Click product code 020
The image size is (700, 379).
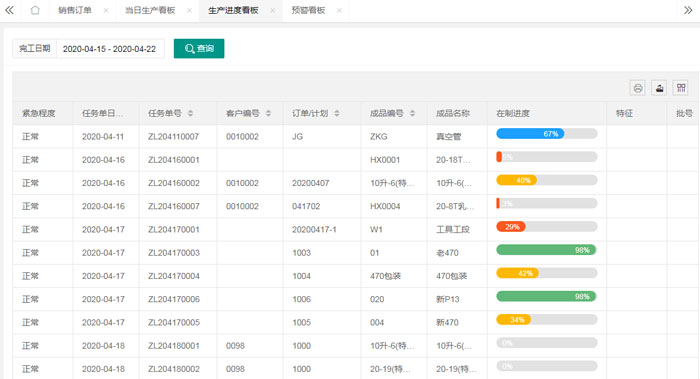click(x=377, y=299)
